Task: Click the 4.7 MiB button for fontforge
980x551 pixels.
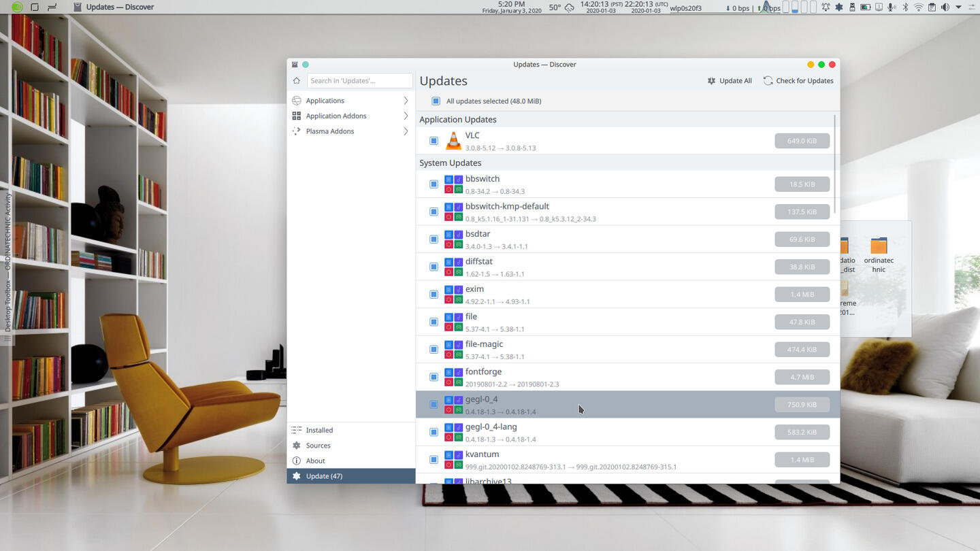Action: point(802,377)
